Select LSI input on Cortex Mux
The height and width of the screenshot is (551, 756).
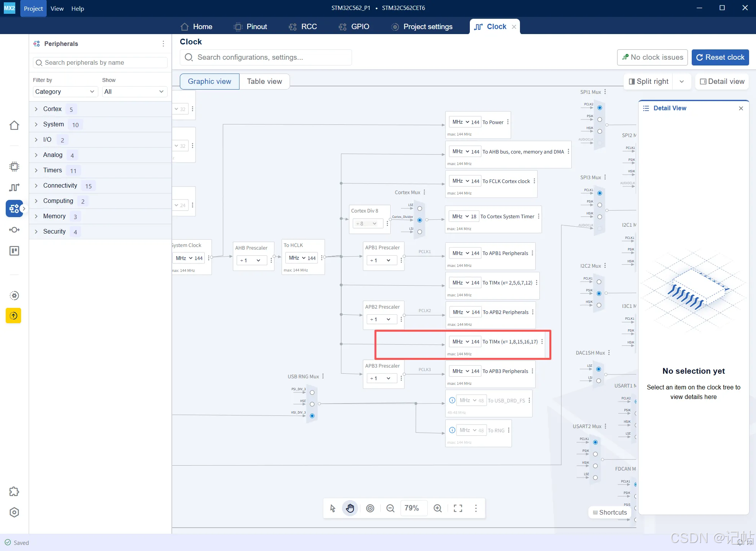tap(420, 232)
